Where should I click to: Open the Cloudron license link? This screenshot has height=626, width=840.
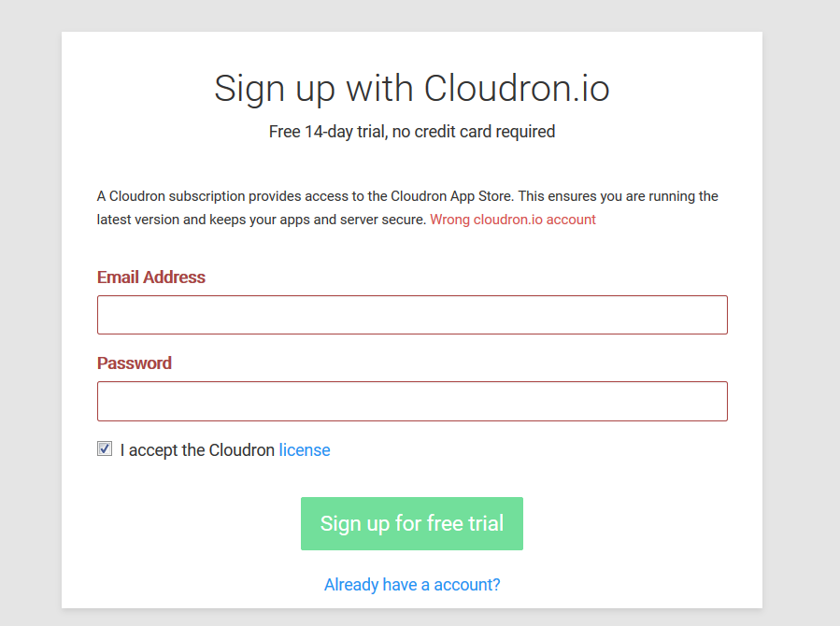tap(305, 450)
